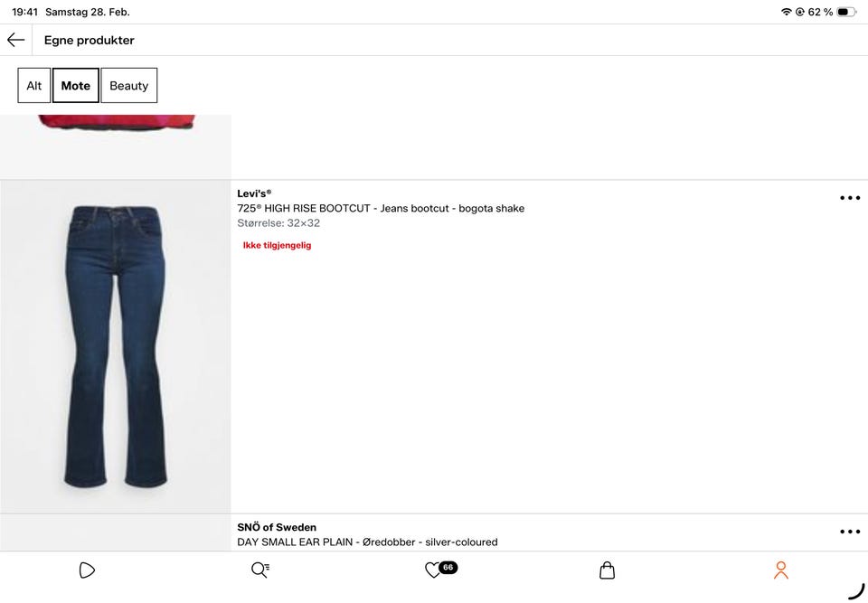The height and width of the screenshot is (603, 868).
Task: Open the search and browse icon
Action: [x=260, y=570]
